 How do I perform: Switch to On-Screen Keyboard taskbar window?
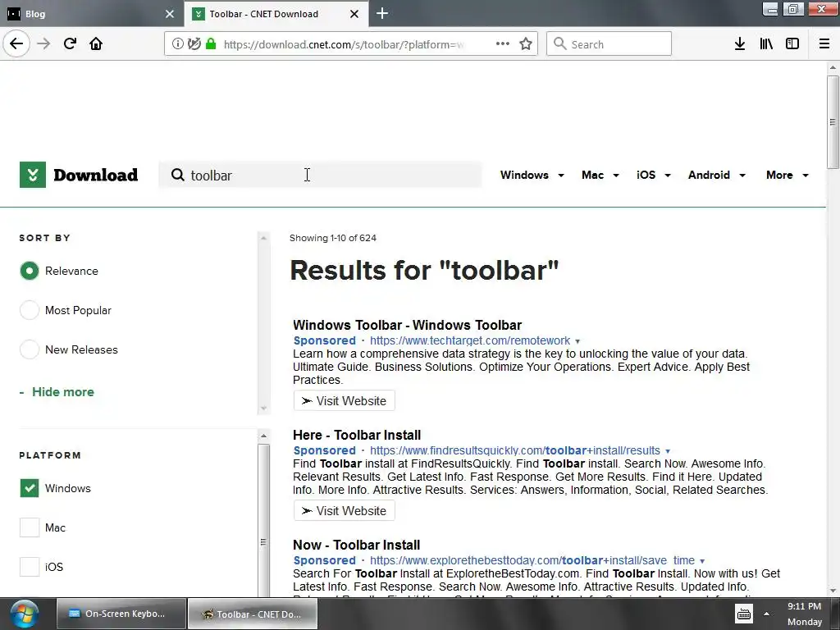(x=121, y=614)
